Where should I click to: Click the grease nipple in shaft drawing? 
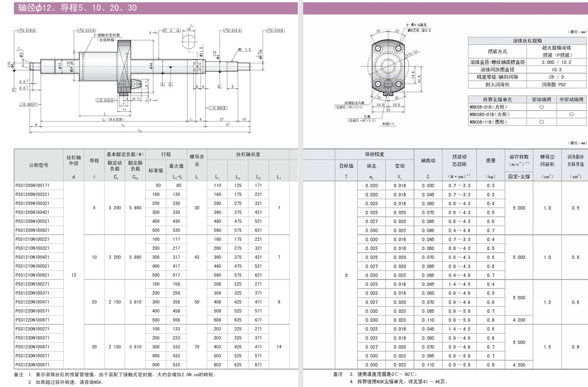point(137,84)
